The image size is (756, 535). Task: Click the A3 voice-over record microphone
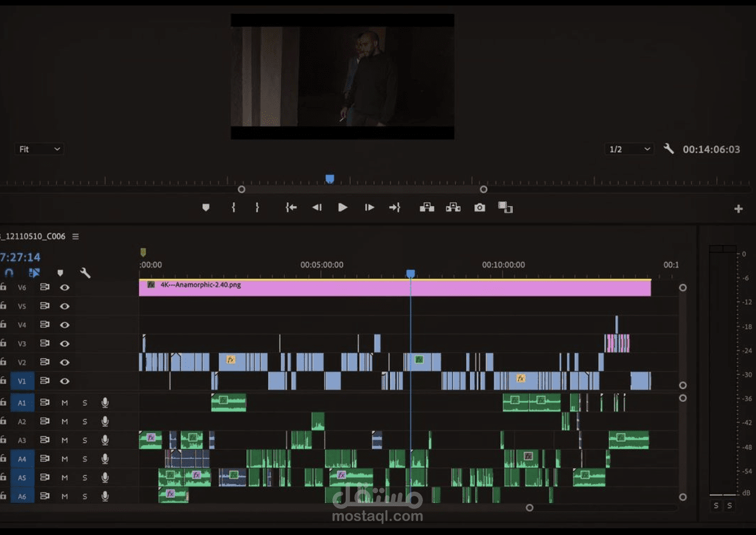(105, 440)
